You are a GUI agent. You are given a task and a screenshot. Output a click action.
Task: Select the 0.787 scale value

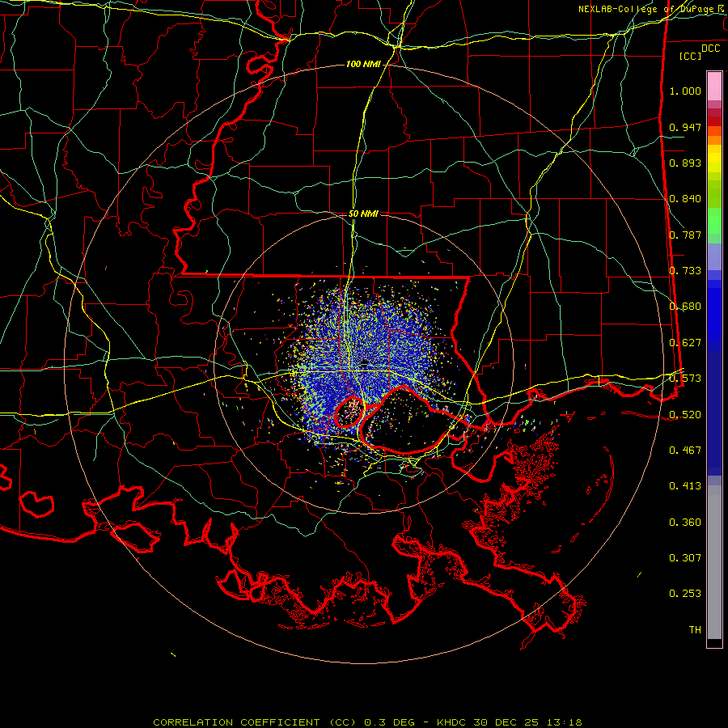point(685,235)
